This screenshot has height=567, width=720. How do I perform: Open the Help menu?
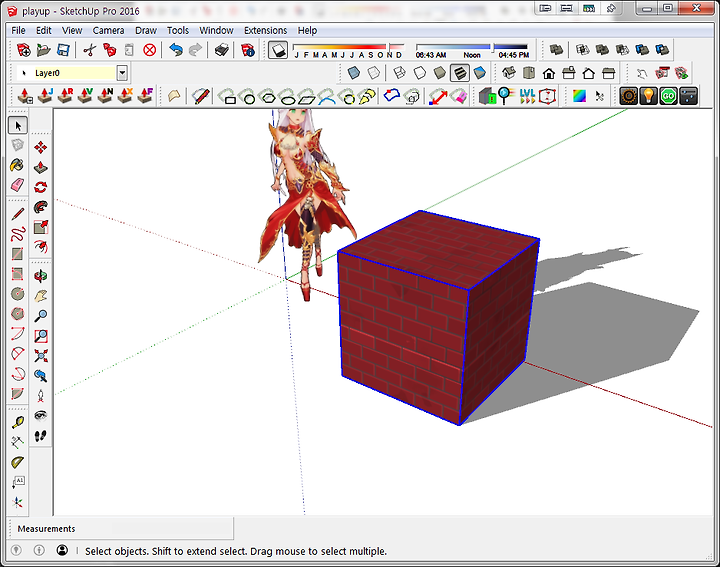click(307, 30)
